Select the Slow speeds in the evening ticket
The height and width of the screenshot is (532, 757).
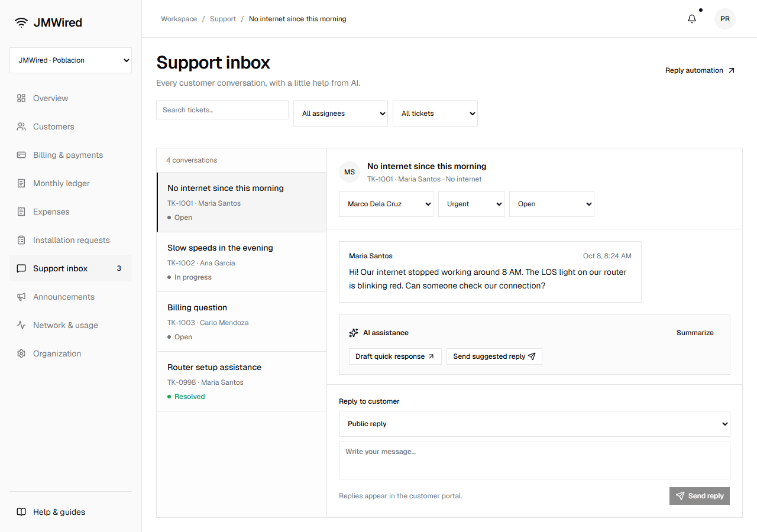click(242, 262)
